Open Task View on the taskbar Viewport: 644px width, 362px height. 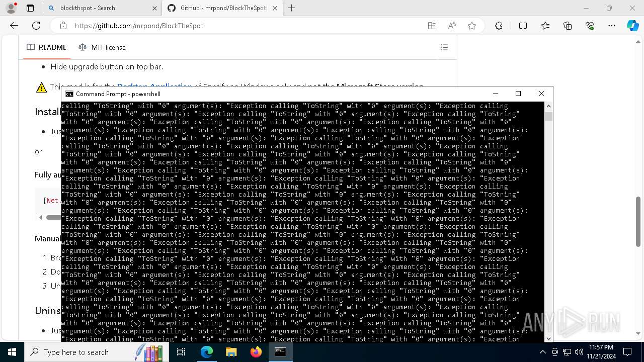click(181, 352)
